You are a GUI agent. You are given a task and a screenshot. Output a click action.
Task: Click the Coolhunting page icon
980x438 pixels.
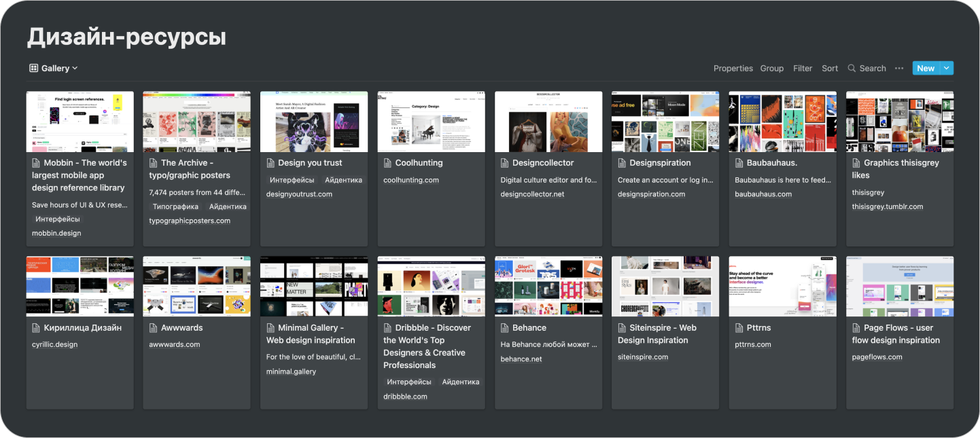(x=388, y=163)
